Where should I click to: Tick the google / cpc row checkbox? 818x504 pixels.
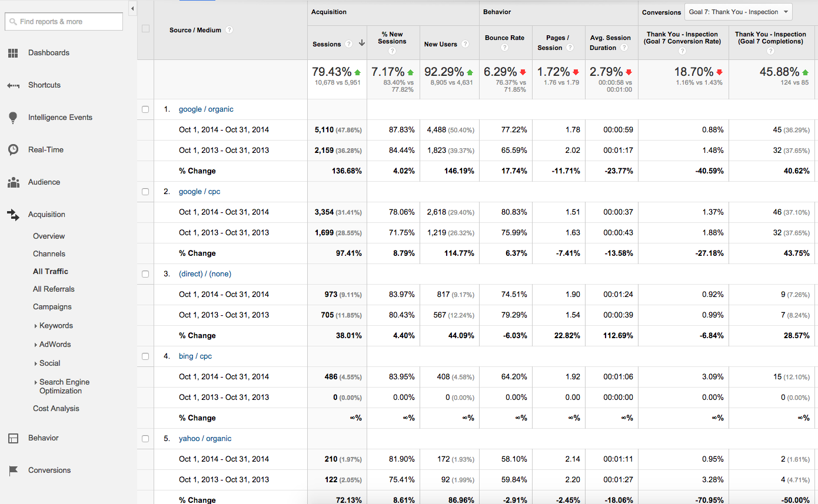point(145,192)
